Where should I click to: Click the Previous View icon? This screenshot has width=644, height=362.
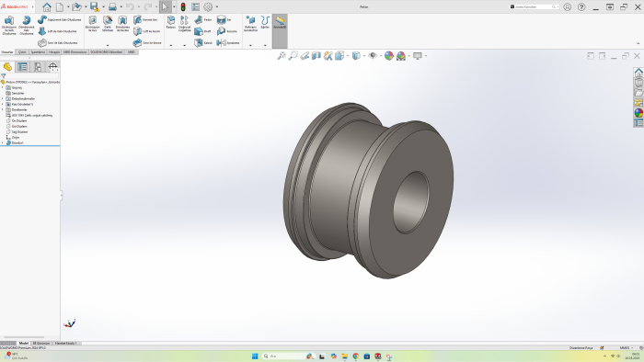click(305, 56)
